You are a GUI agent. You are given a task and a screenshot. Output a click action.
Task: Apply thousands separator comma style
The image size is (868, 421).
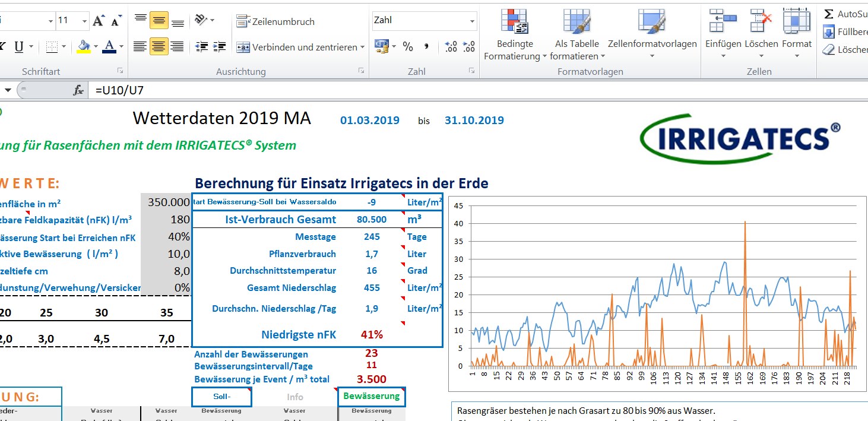pos(426,46)
